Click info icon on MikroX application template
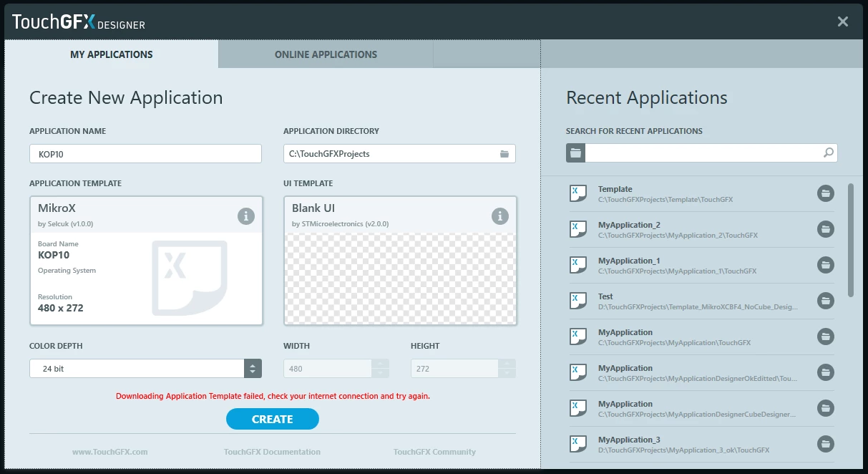868x474 pixels. [x=246, y=216]
